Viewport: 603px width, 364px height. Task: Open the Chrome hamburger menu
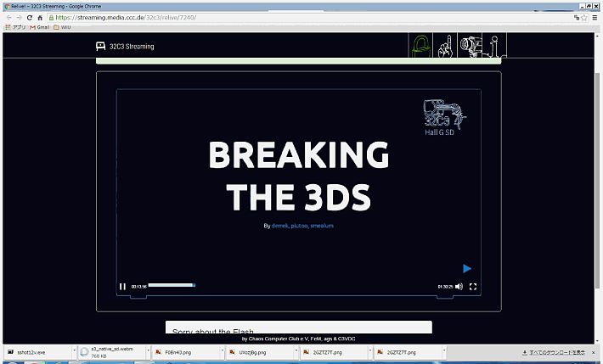pyautogui.click(x=595, y=18)
